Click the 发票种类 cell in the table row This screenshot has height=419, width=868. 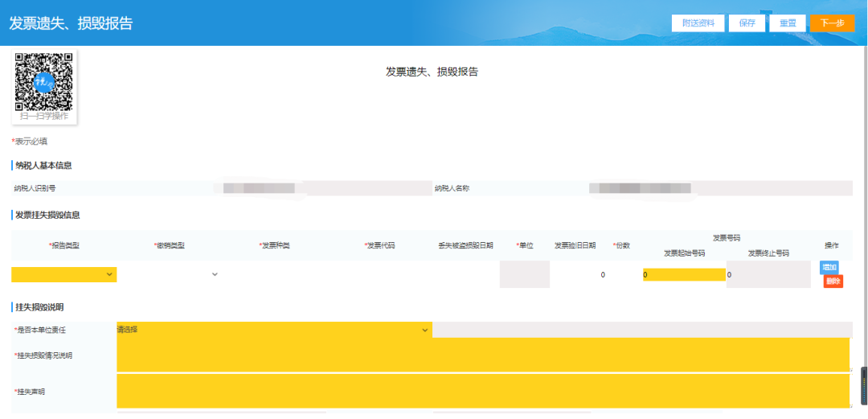pos(274,274)
